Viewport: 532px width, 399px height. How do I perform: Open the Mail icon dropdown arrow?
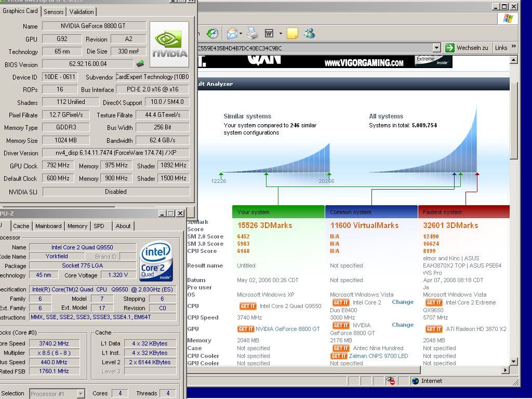241,33
